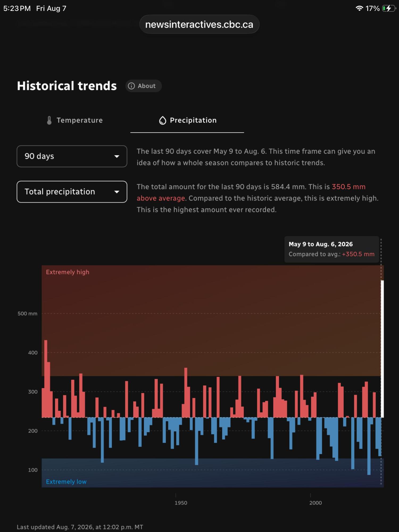The image size is (399, 532).
Task: Select the white 2026 bar in chart
Action: (x=382, y=349)
